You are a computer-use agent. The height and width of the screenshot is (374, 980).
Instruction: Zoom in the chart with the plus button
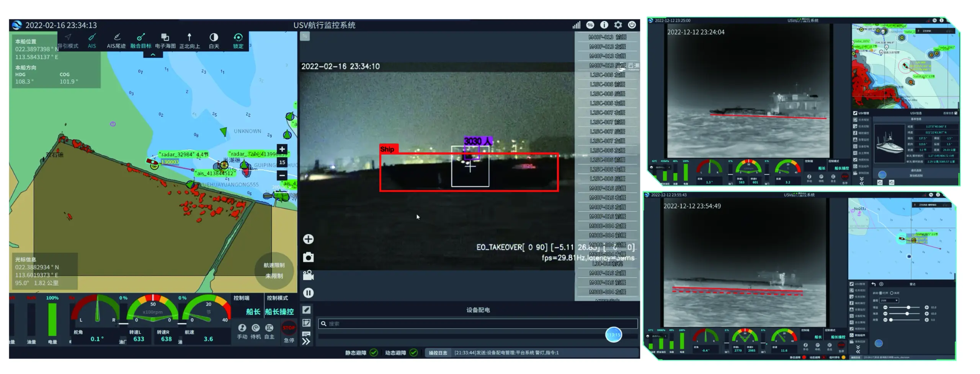282,149
